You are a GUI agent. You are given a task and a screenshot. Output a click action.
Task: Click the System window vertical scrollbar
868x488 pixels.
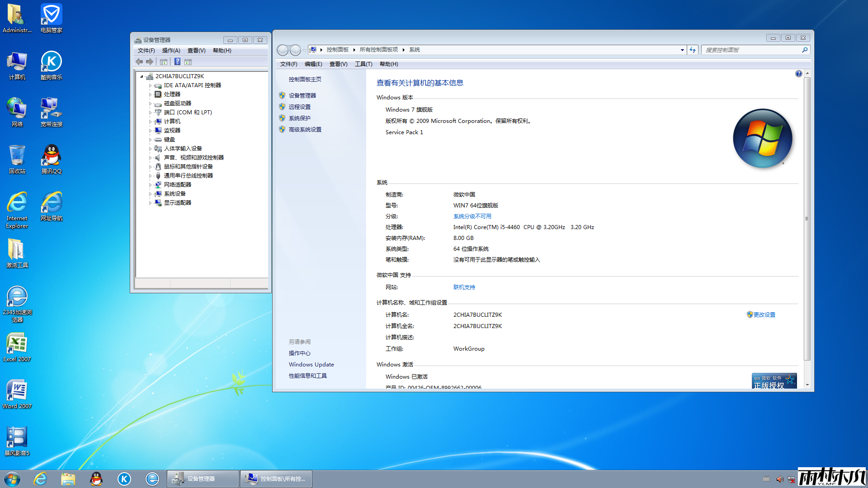(807, 219)
